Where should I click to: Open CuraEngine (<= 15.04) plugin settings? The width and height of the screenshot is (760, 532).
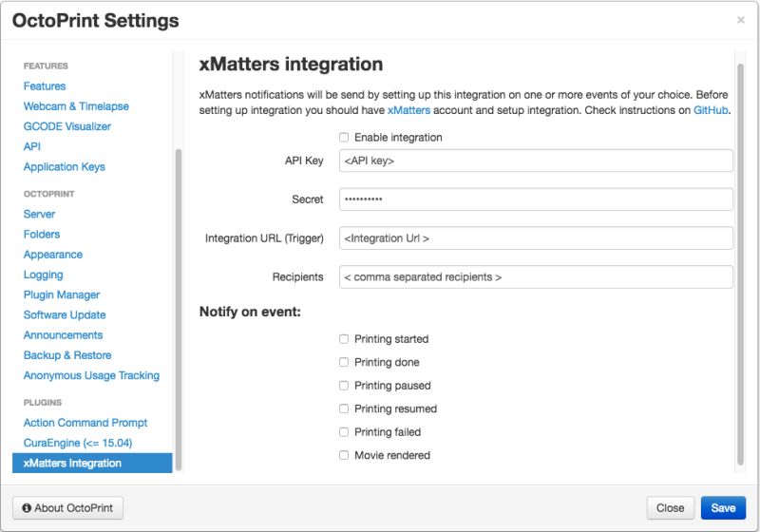(78, 443)
